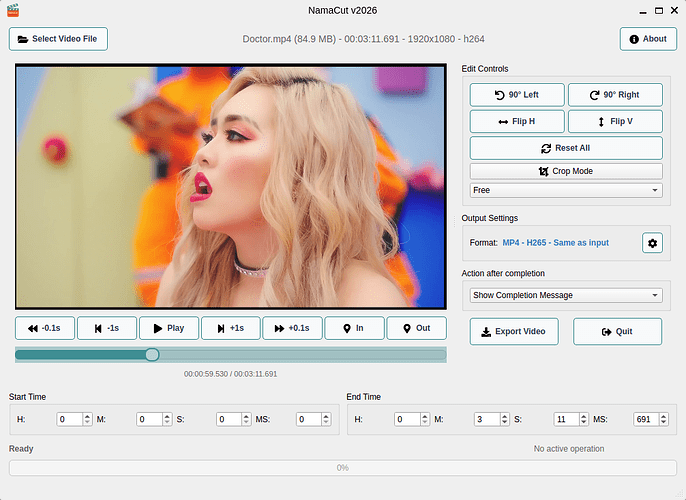
Task: Increment Start Time milliseconds spinner
Action: point(326,416)
